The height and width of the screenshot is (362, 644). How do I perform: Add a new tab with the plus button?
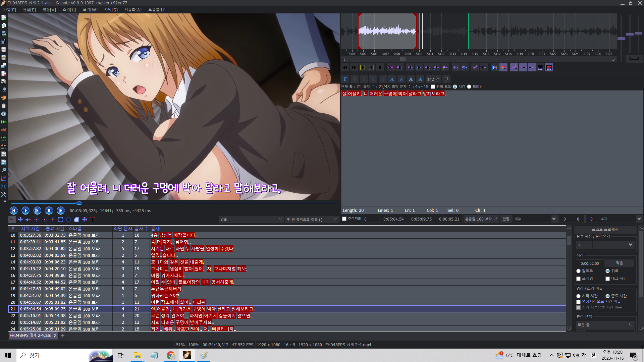tap(63, 336)
